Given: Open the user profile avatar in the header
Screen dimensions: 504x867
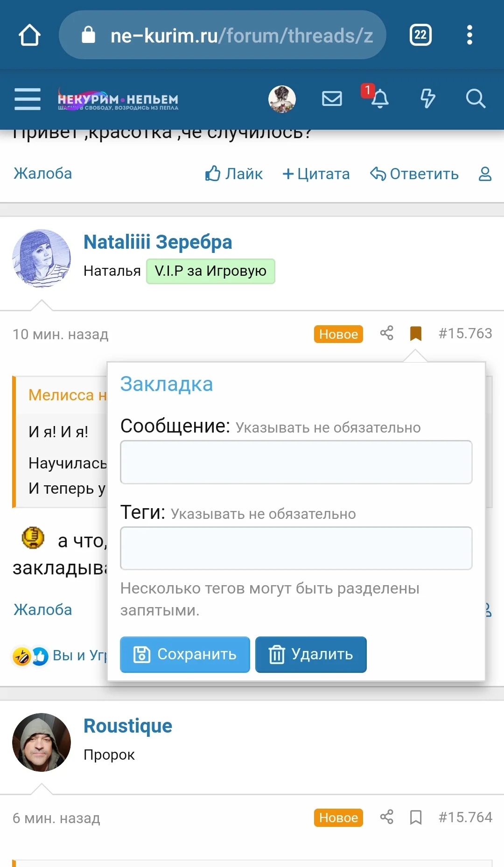Looking at the screenshot, I should 282,99.
